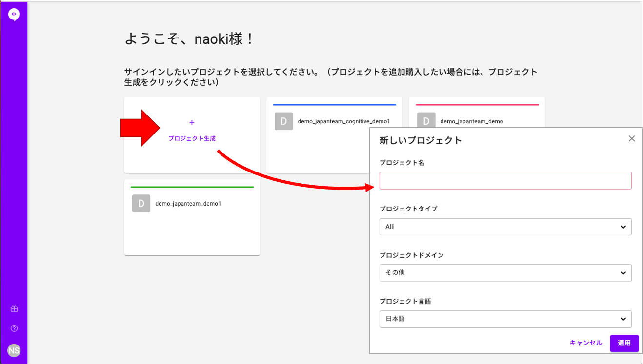
Task: Open the demo_japanteam_demo1 project
Action: 188,204
